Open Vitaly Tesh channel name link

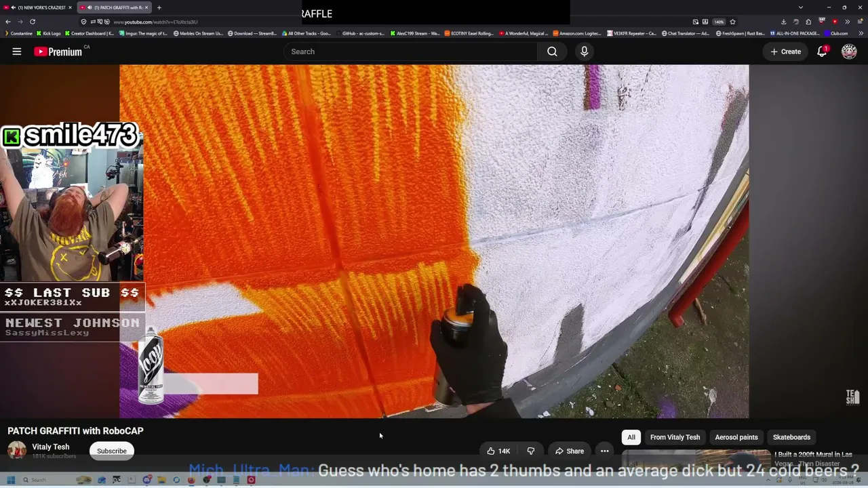[51, 447]
